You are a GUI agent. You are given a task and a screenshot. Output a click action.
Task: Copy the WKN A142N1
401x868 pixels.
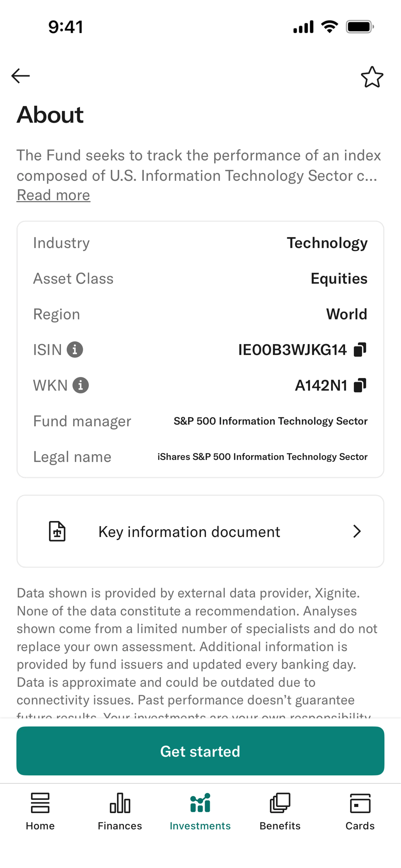[360, 385]
